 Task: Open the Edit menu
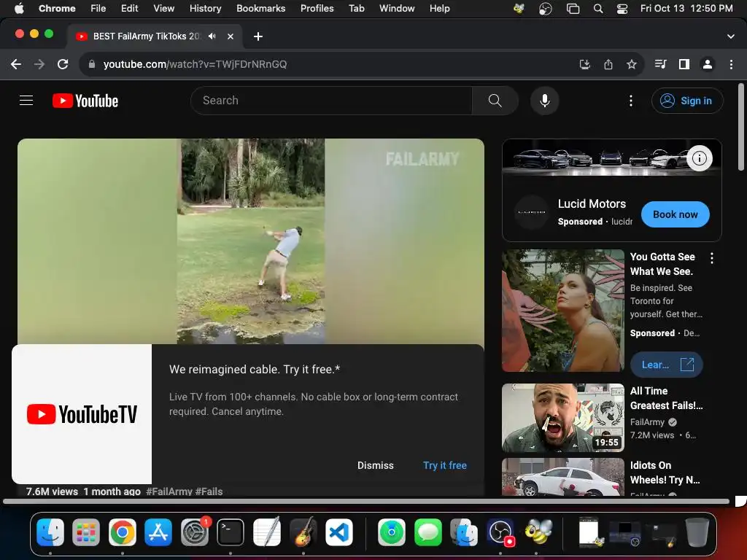point(129,8)
